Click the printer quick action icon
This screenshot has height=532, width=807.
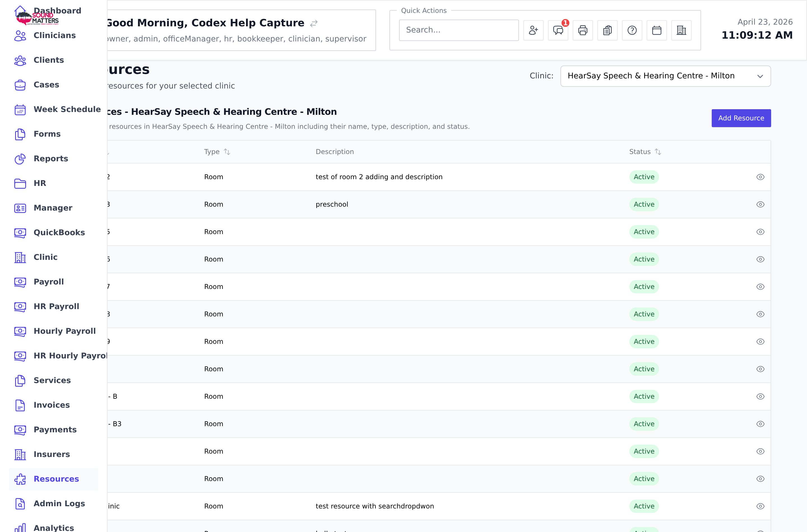coord(583,30)
